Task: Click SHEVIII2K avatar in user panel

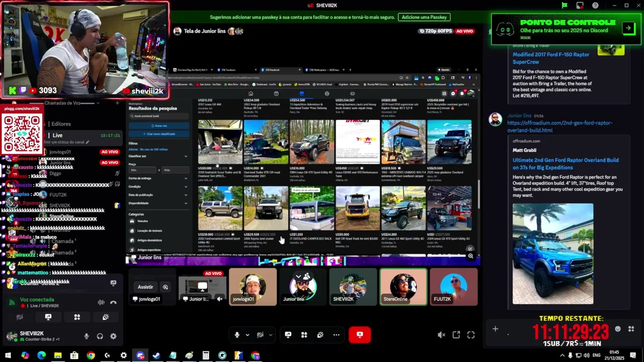Action: (12, 336)
